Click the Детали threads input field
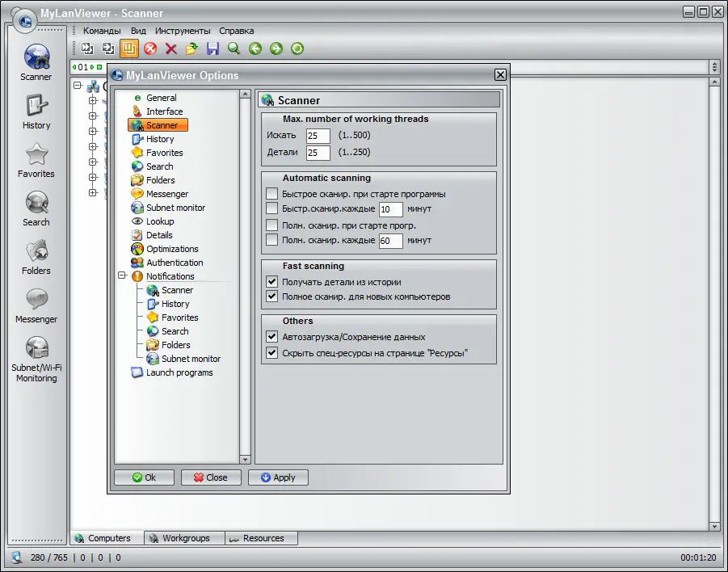The image size is (728, 572). coord(318,153)
